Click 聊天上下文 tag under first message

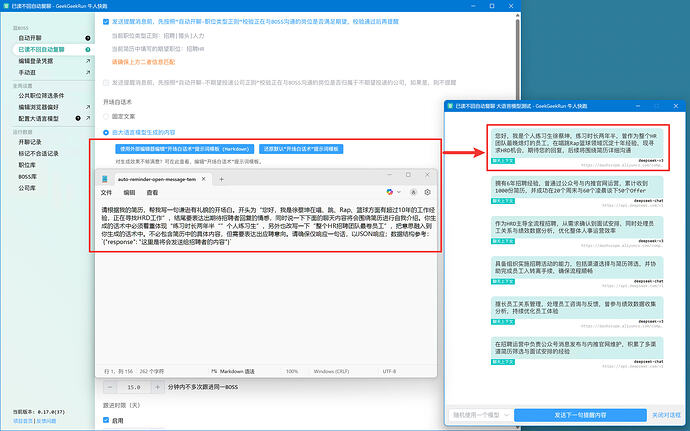click(x=503, y=161)
